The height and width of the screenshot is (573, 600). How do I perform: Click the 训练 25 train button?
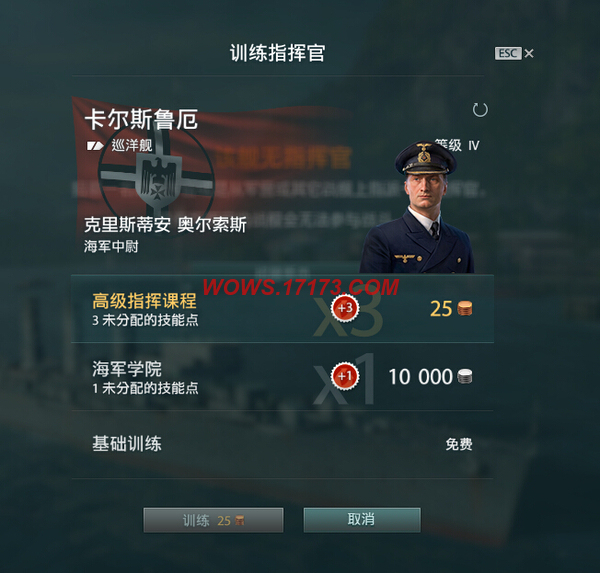214,520
